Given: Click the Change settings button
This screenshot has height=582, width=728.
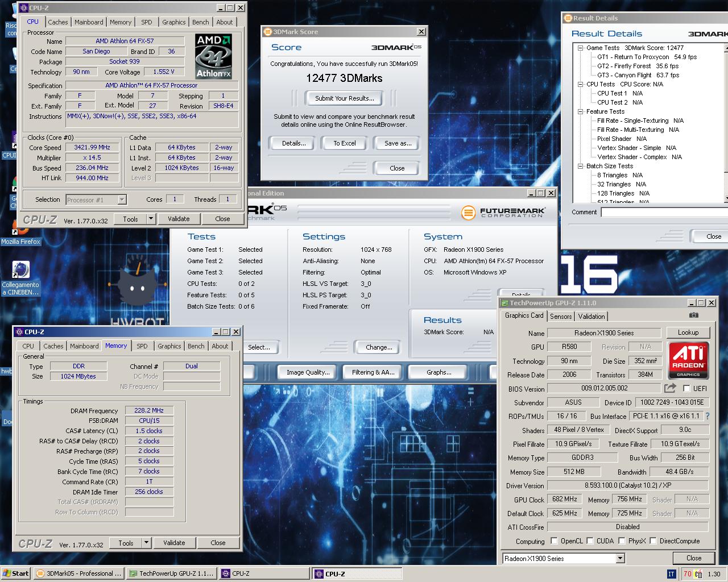Looking at the screenshot, I should click(379, 347).
